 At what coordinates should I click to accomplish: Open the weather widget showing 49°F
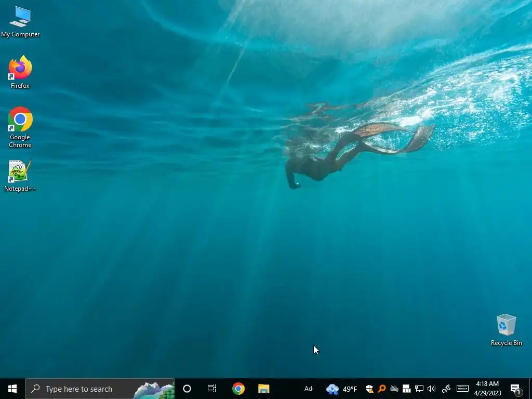(x=341, y=389)
